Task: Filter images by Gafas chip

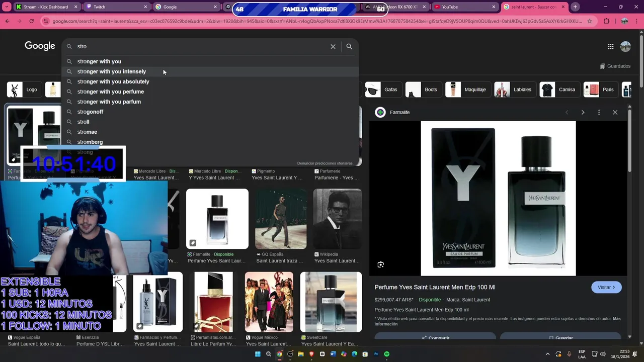Action: tap(383, 89)
